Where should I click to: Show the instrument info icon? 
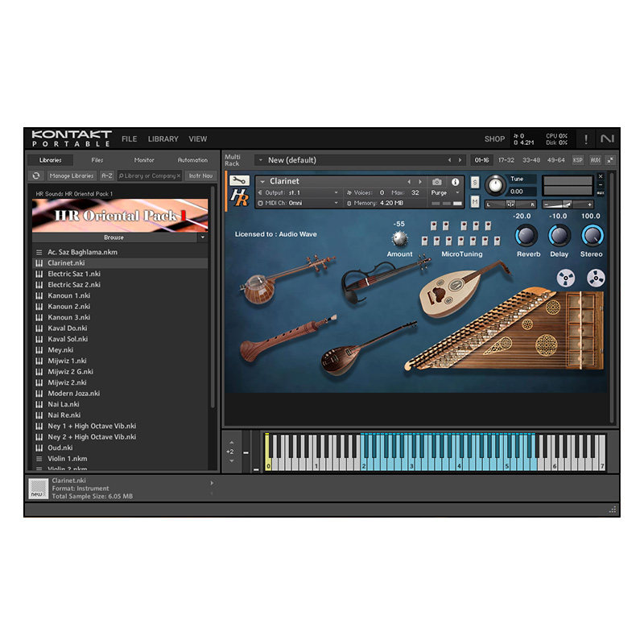click(x=455, y=182)
